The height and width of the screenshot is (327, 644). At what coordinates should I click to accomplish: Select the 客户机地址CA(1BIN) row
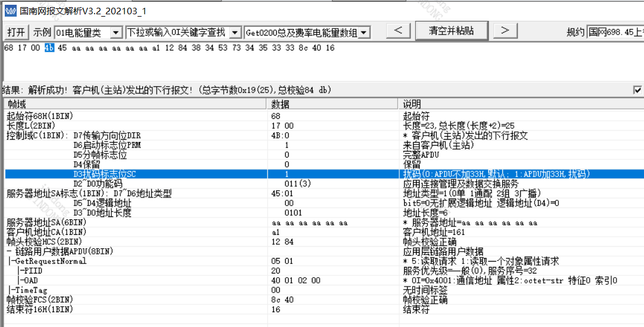click(x=324, y=232)
